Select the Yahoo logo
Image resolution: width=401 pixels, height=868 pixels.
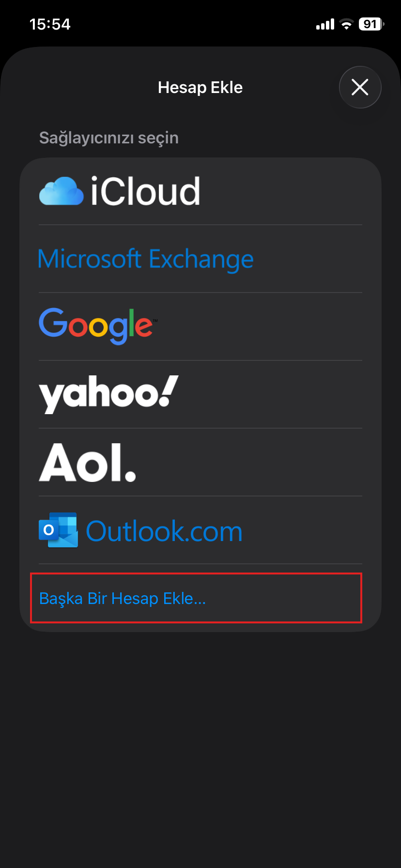tap(108, 393)
